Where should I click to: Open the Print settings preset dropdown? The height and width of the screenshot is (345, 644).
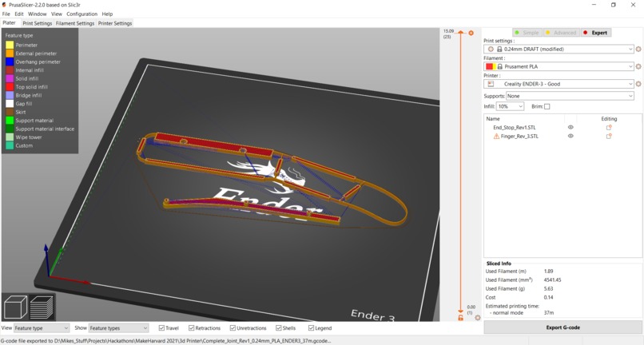pos(559,49)
